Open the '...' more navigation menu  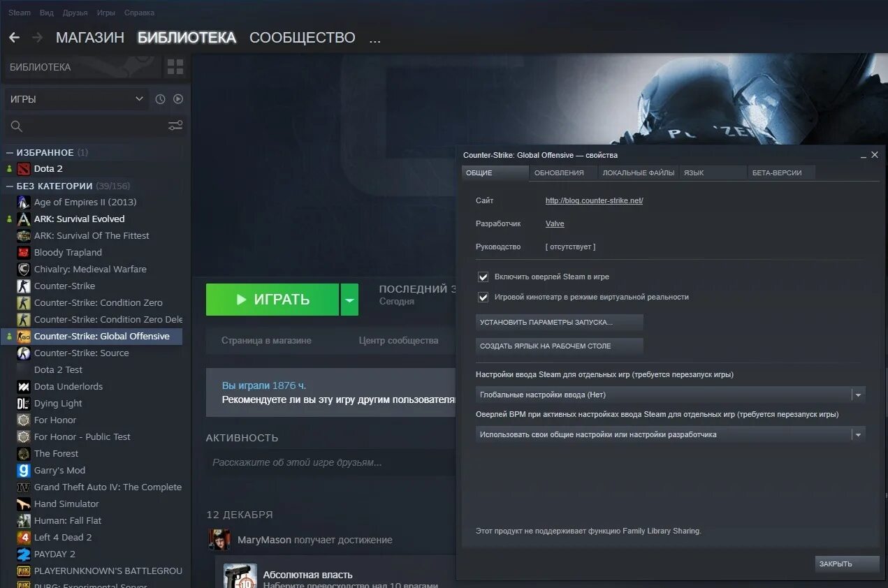(x=375, y=38)
